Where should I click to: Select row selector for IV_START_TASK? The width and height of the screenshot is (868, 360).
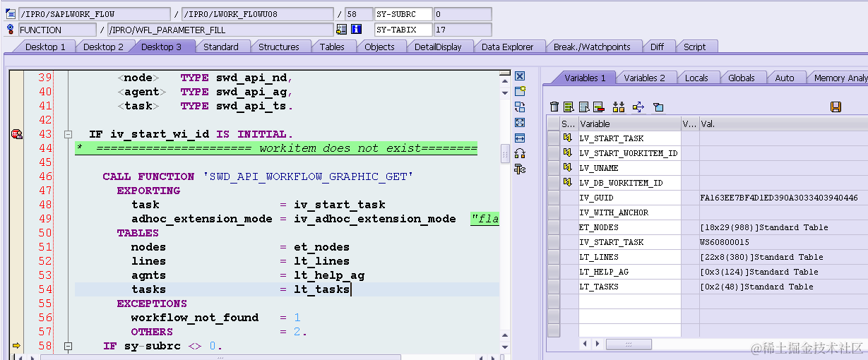click(554, 242)
